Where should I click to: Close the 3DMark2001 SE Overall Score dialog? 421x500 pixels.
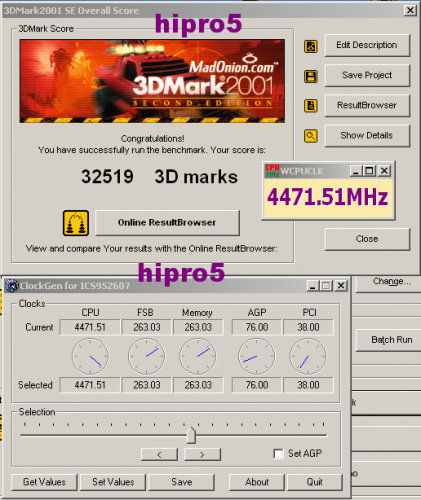coord(410,10)
